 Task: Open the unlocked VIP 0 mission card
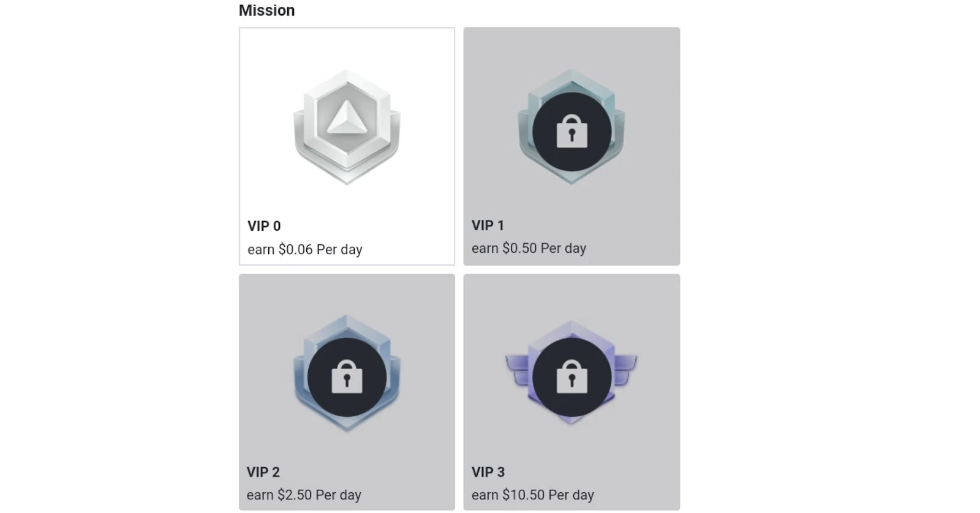(347, 146)
